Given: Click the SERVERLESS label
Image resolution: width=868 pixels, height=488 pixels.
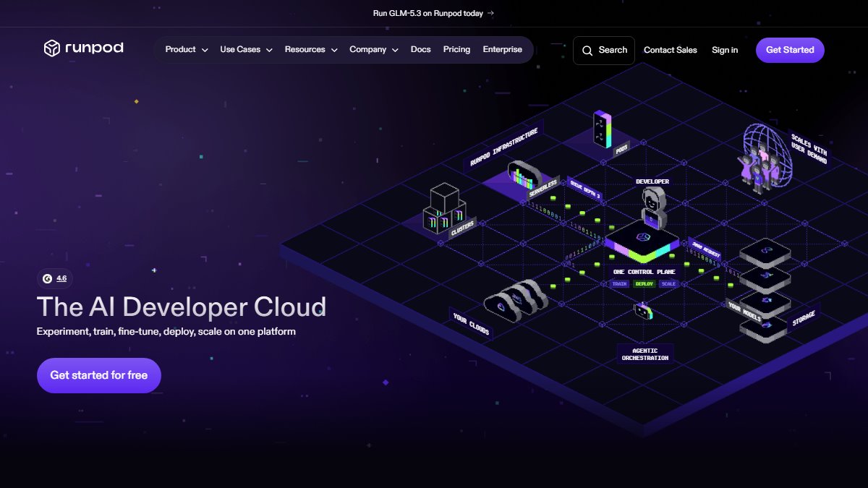Looking at the screenshot, I should coord(543,189).
